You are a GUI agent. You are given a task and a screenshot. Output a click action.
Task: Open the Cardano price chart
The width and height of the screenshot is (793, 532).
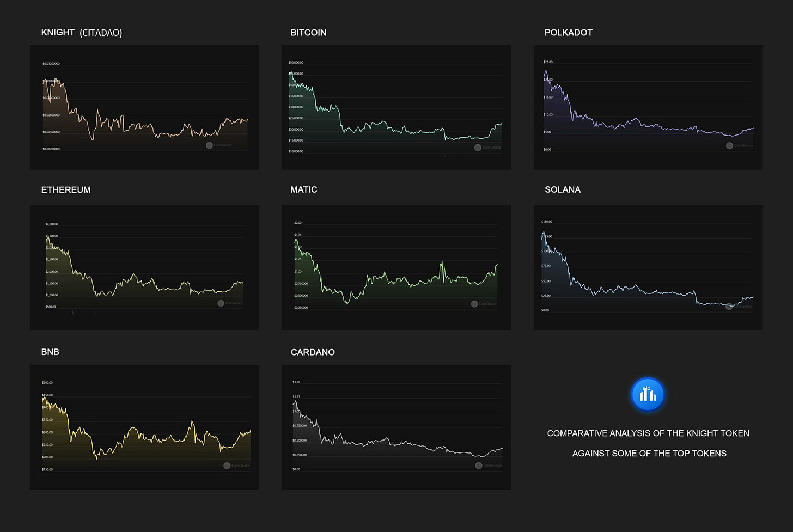[x=396, y=427]
